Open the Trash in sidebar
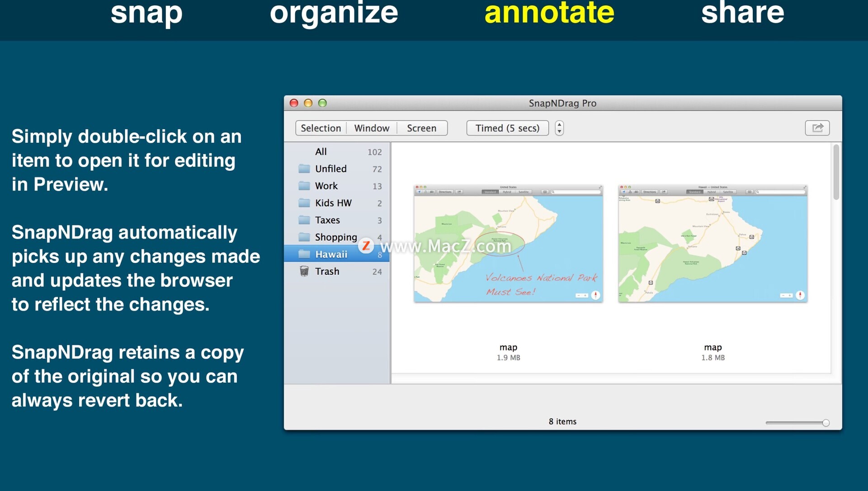The width and height of the screenshot is (868, 491). tap(337, 271)
